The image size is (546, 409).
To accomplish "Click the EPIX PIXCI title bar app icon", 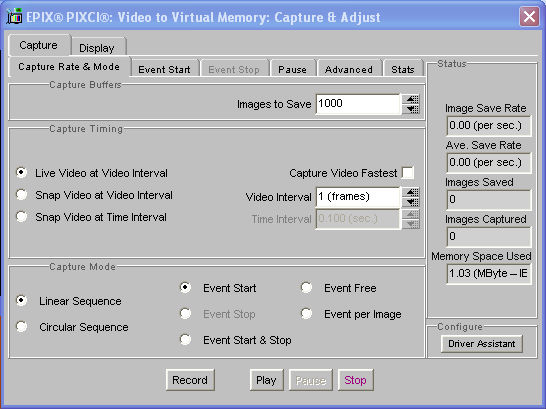I will click(x=14, y=16).
